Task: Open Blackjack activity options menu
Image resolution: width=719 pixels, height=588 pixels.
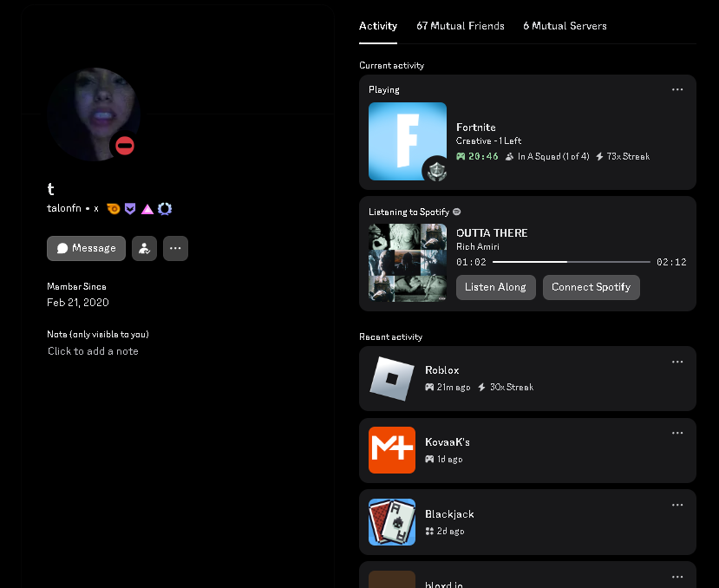Action: point(677,505)
